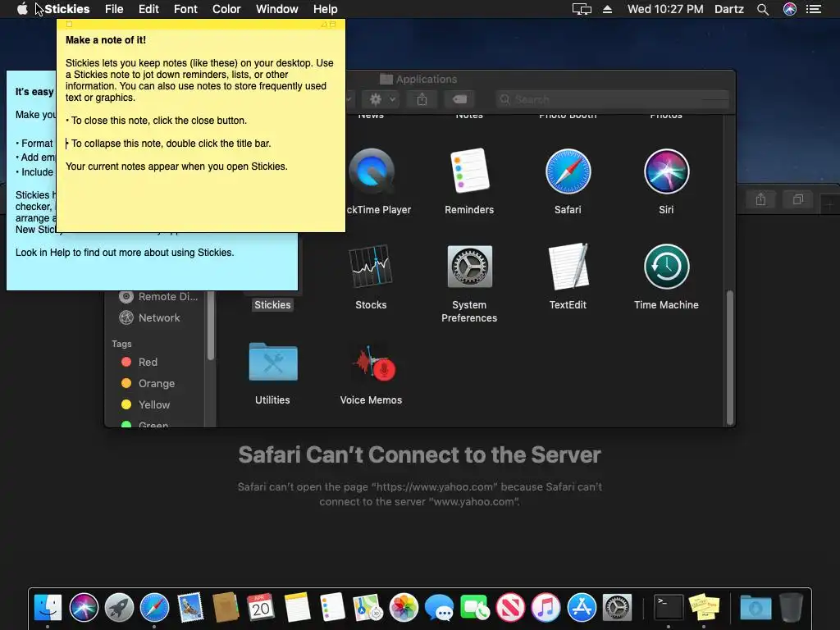Screen dimensions: 840x630
Task: Open the Help menu
Action: click(x=325, y=9)
